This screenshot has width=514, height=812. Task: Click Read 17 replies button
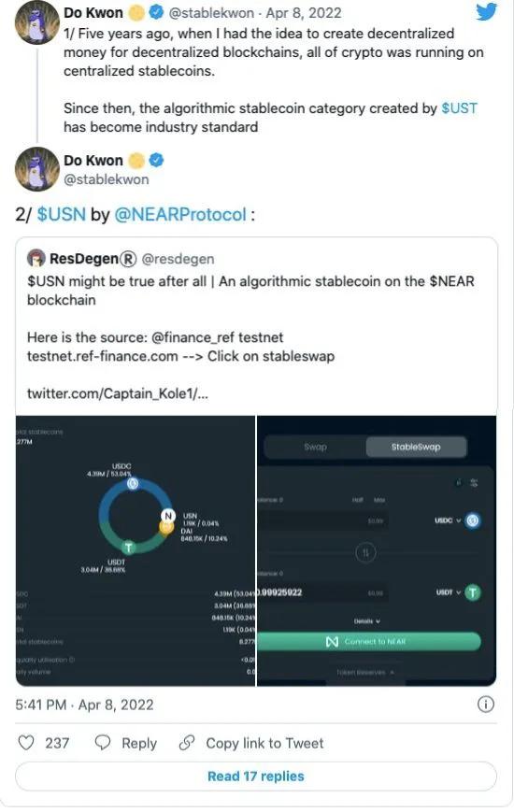(x=256, y=776)
